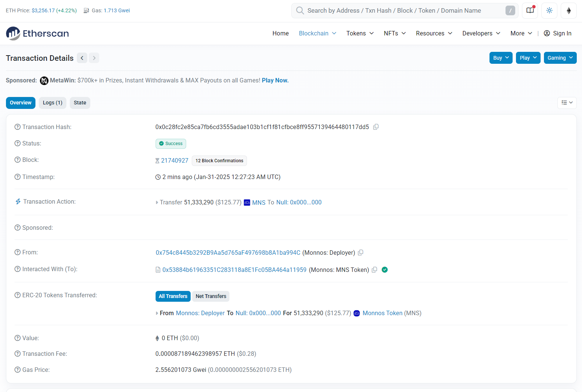Expand the Play dropdown button
Screen dimensions: 582x392
[528, 58]
